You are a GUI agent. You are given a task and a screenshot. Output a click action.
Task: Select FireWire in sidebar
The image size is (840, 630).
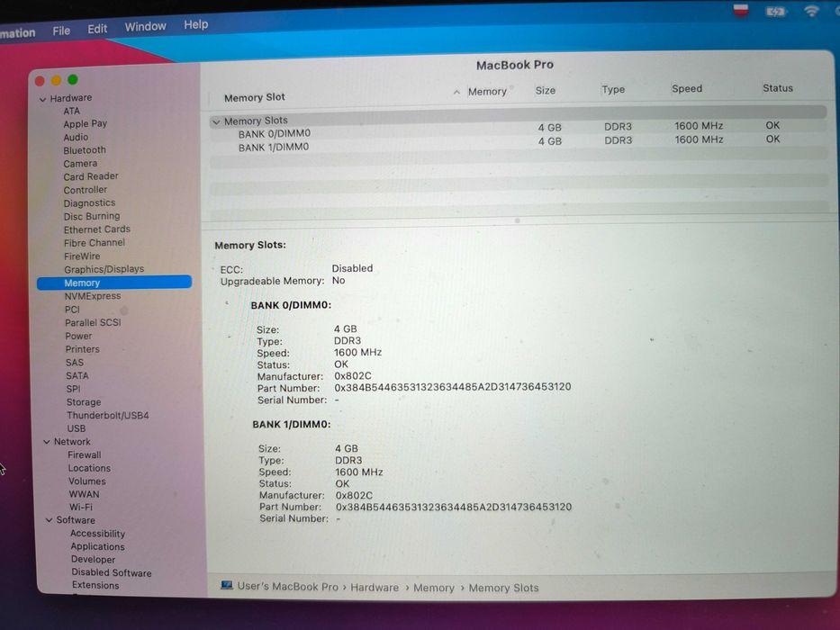(82, 256)
